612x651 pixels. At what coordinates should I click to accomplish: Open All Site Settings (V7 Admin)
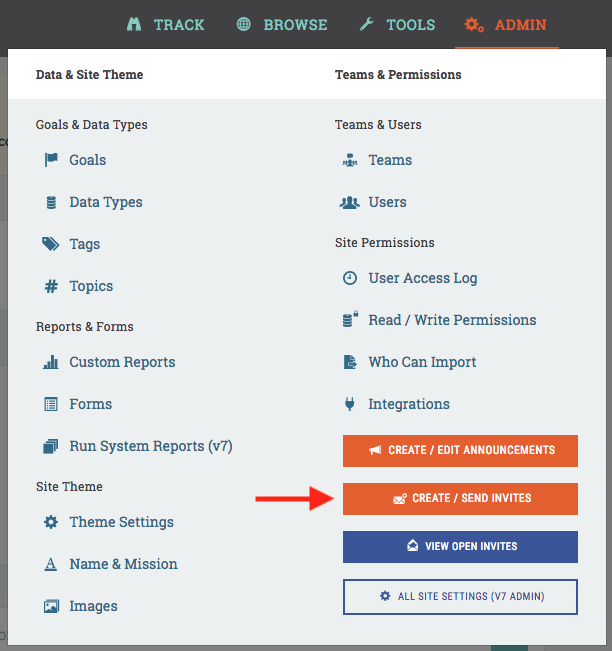pos(460,596)
